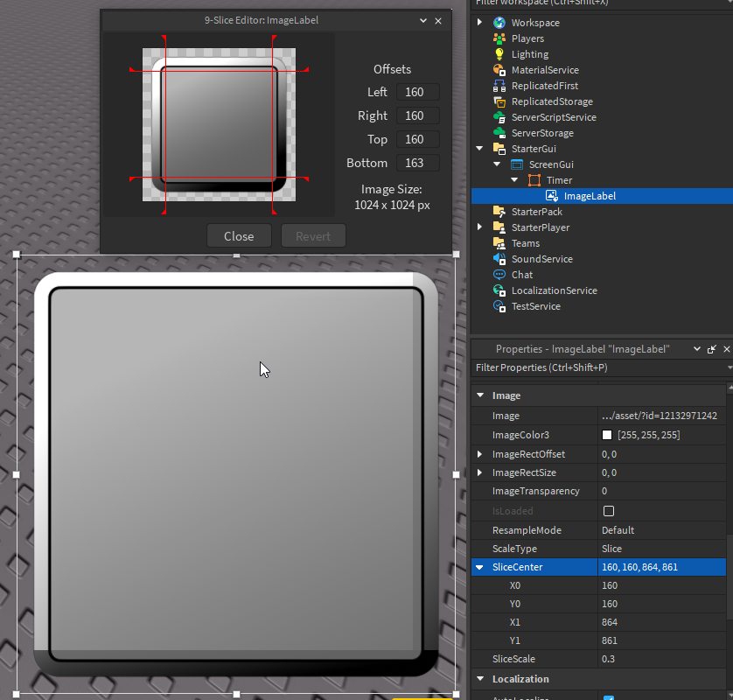The height and width of the screenshot is (700, 733).
Task: Collapse the SliceCenter property
Action: point(479,567)
